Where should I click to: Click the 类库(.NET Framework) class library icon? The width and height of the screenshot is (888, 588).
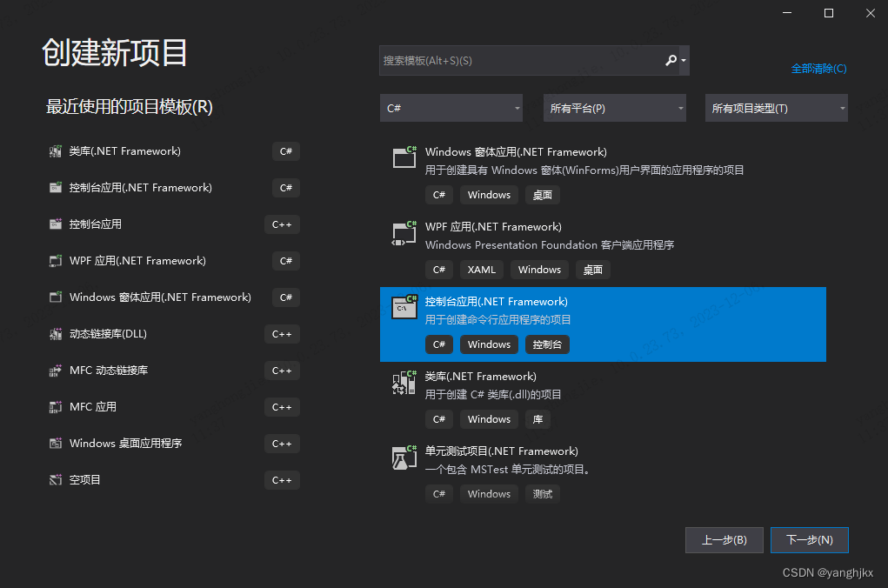[x=404, y=383]
